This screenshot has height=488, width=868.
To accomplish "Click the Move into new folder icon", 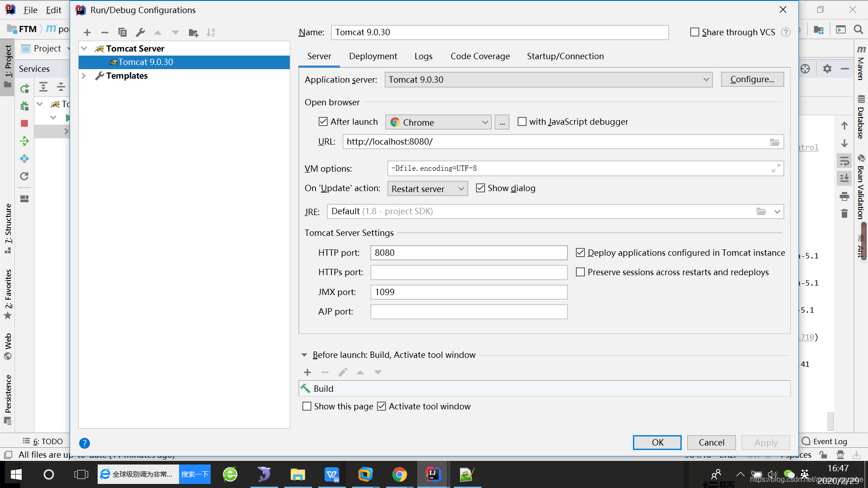I will (x=193, y=33).
